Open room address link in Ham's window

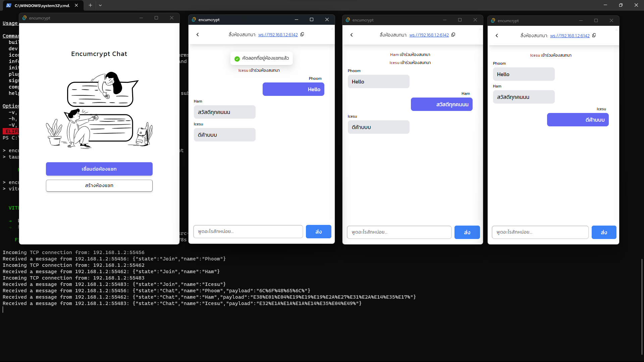(429, 35)
